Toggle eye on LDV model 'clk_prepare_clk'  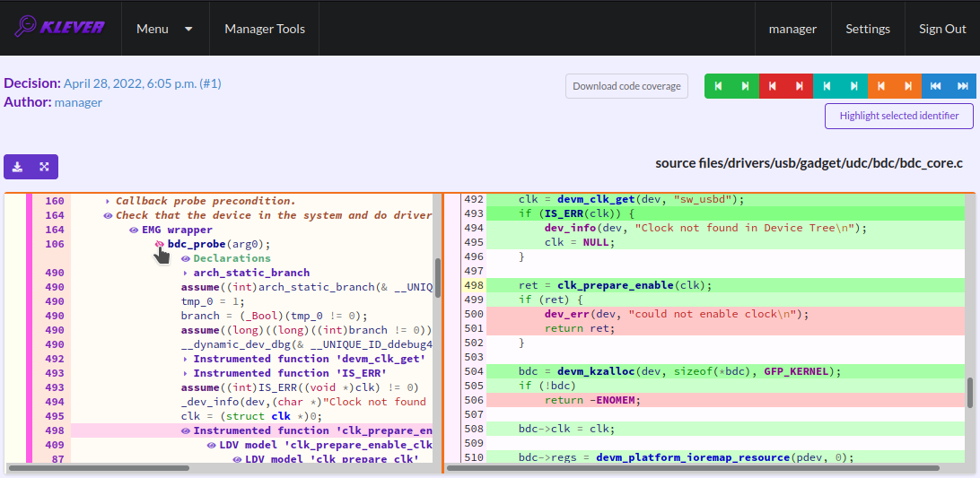(x=237, y=460)
